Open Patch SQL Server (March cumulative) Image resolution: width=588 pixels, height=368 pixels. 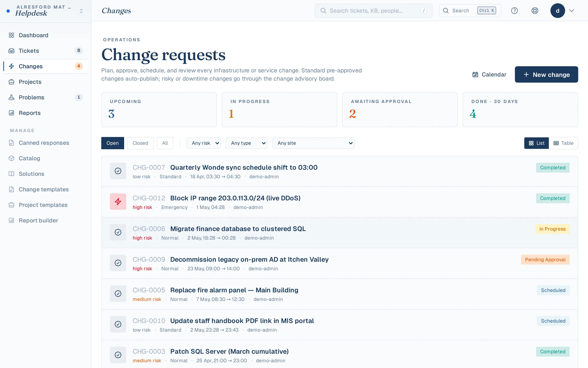tap(229, 351)
